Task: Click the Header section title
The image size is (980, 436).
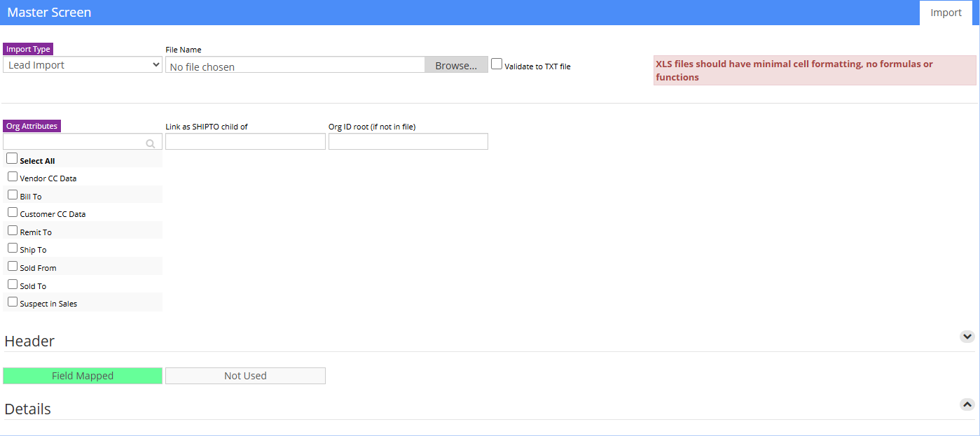Action: point(29,341)
